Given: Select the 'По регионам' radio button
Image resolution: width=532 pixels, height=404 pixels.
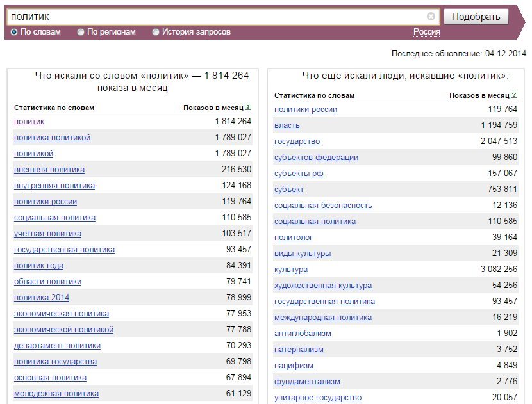Looking at the screenshot, I should 80,32.
